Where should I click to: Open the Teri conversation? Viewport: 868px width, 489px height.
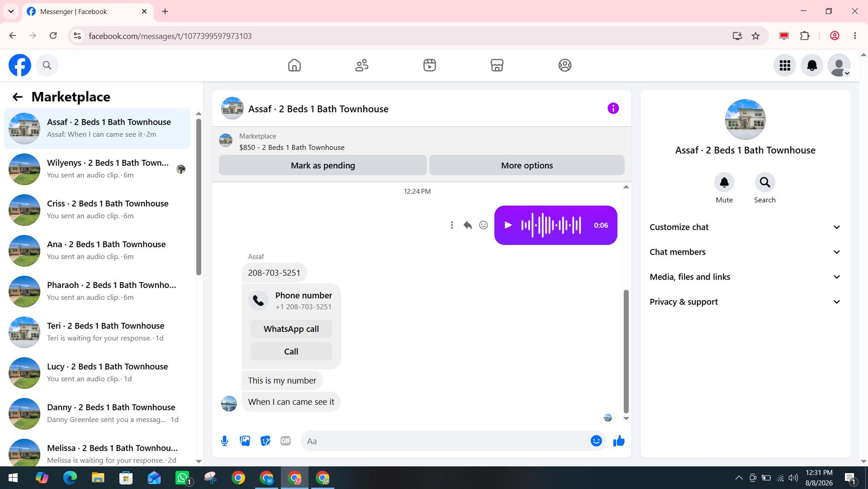[x=97, y=332]
